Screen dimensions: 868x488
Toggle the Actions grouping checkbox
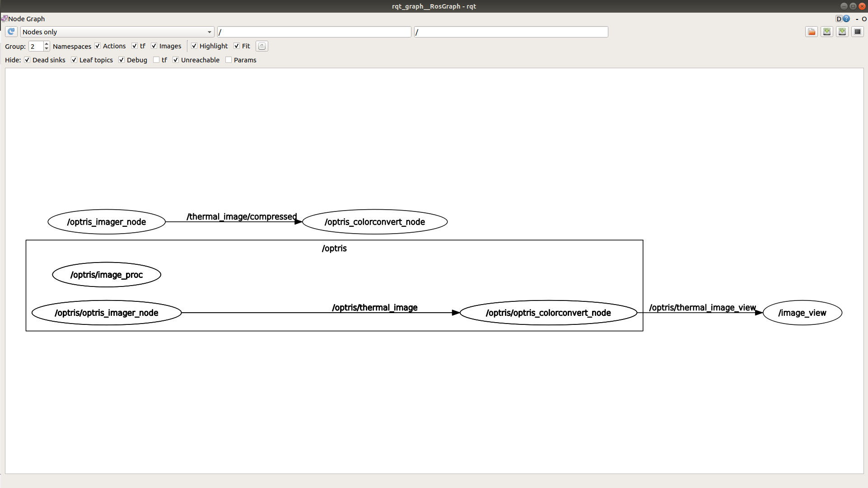[98, 46]
